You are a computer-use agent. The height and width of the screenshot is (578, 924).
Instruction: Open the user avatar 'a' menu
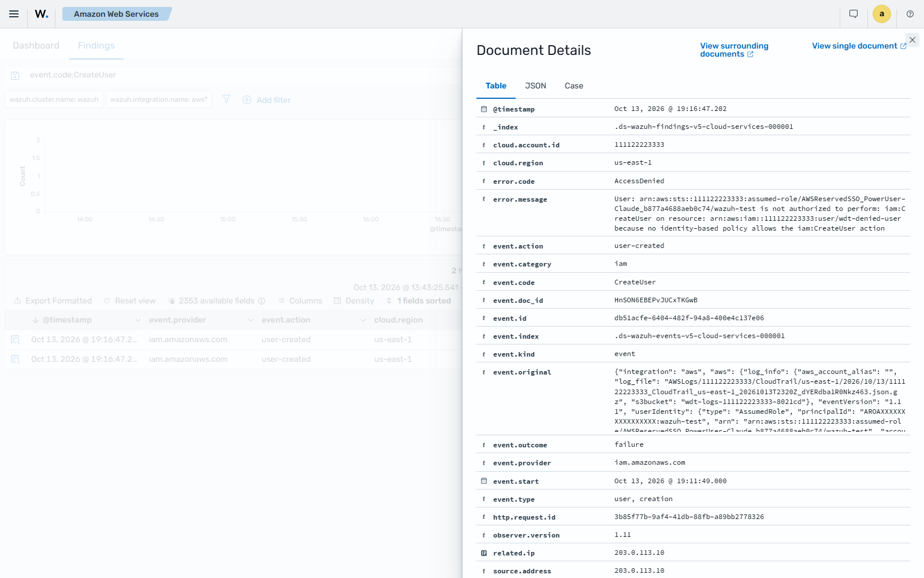(882, 14)
